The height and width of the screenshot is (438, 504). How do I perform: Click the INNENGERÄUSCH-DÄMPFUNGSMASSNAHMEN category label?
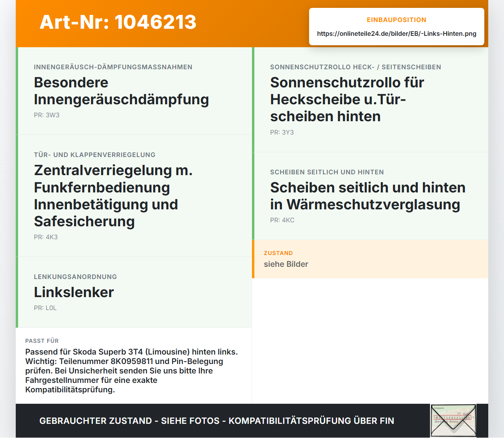pyautogui.click(x=113, y=67)
